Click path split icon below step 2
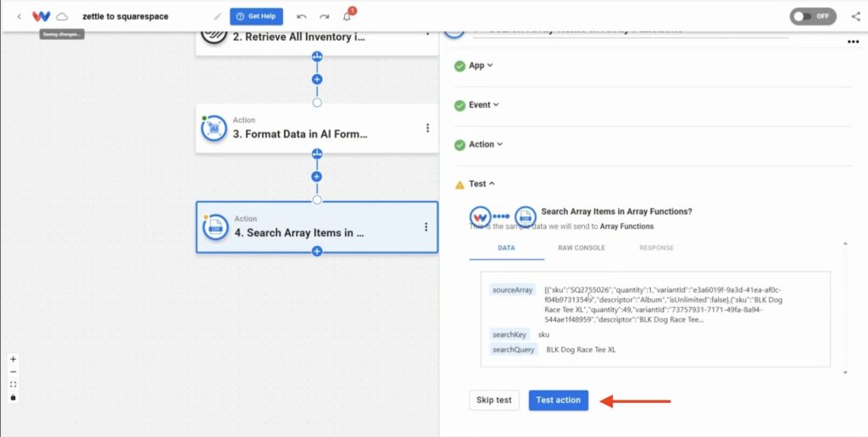This screenshot has height=437, width=868. click(317, 57)
